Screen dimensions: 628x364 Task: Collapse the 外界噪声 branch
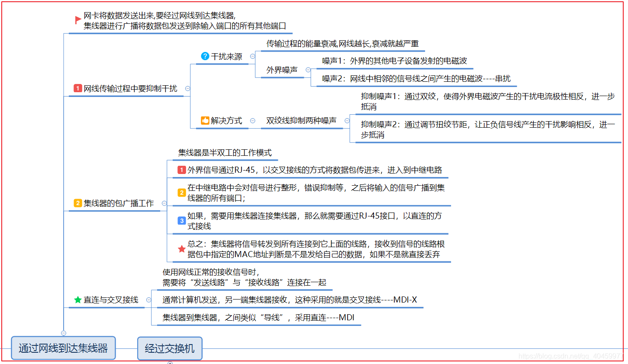pos(308,70)
